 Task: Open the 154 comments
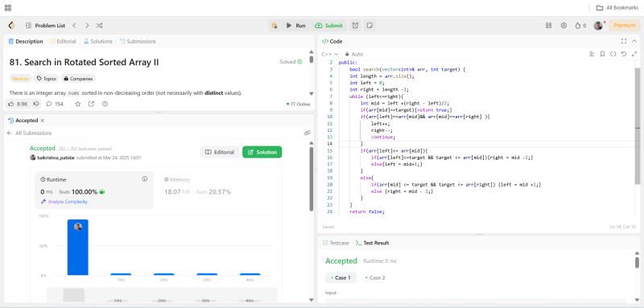pos(55,105)
